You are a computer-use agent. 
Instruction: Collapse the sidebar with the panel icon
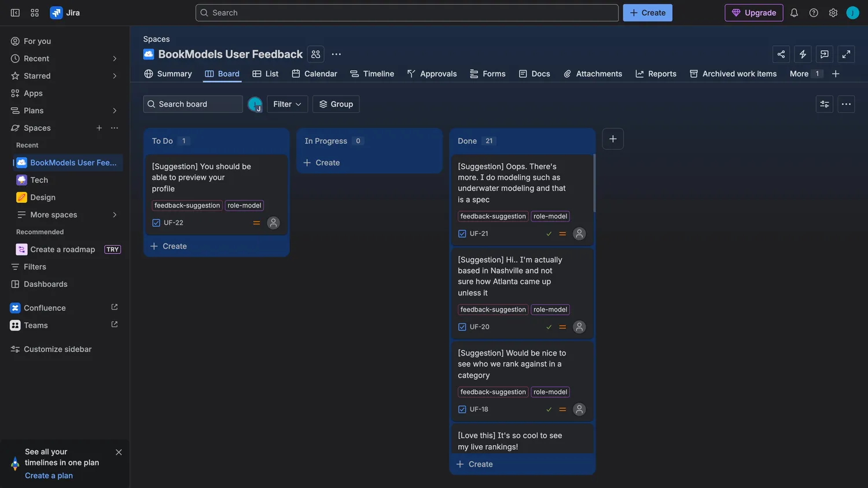click(16, 13)
